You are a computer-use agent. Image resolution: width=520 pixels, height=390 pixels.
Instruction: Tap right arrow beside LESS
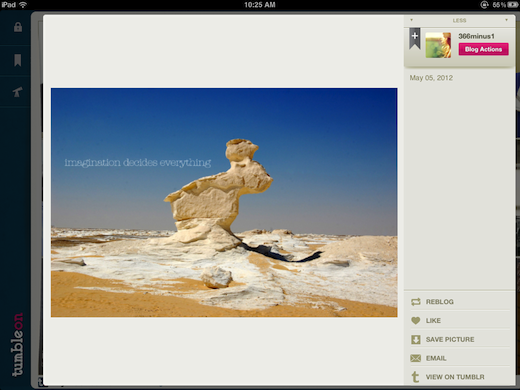tap(506, 20)
